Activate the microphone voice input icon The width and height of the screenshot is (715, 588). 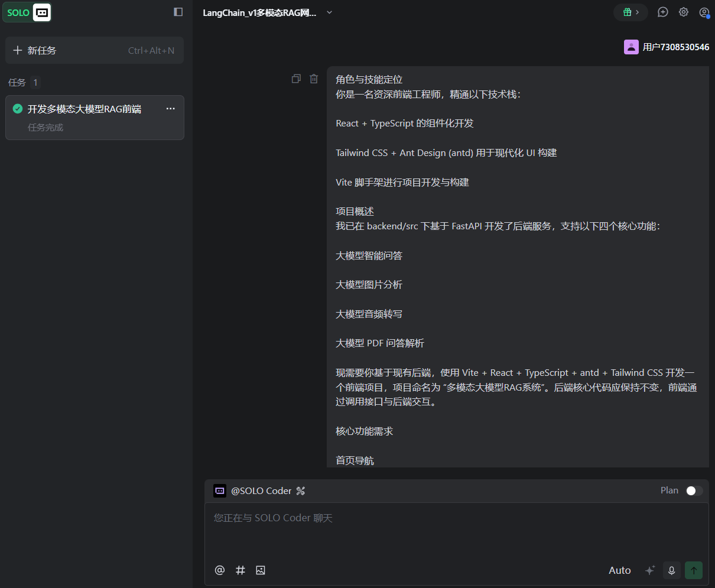coord(671,570)
